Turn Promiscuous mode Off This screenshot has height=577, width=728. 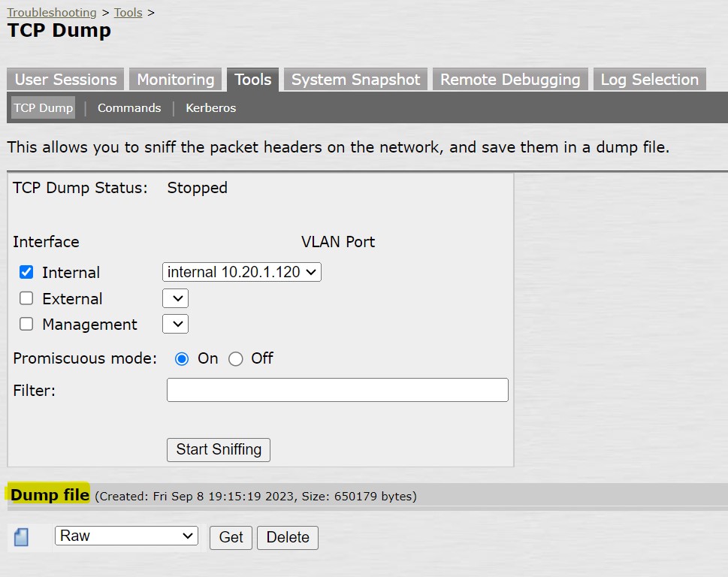pyautogui.click(x=236, y=359)
